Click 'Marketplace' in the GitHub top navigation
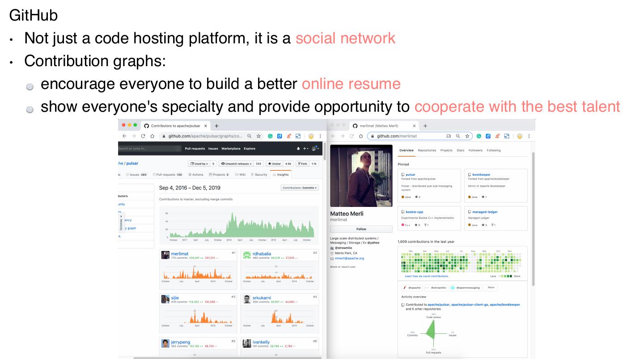The width and height of the screenshot is (644, 362). (x=231, y=148)
